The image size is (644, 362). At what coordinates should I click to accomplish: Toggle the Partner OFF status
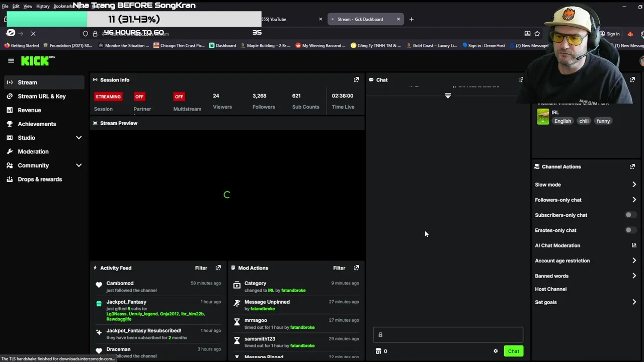(x=139, y=97)
